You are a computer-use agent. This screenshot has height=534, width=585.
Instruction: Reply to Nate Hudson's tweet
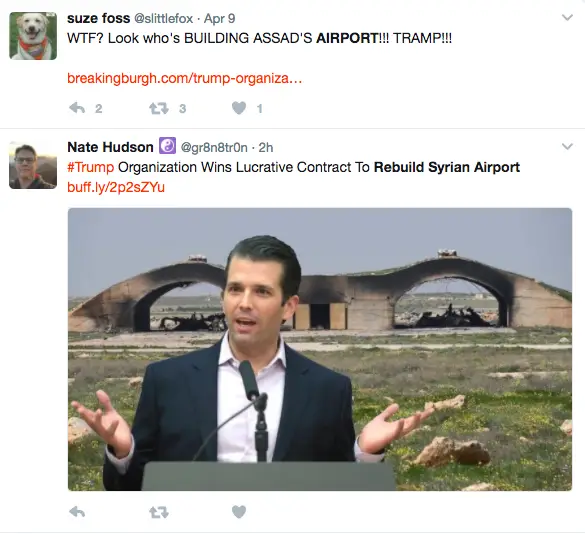(x=77, y=512)
